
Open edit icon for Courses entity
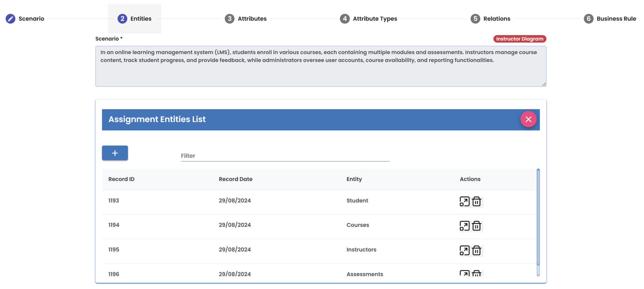click(x=464, y=226)
